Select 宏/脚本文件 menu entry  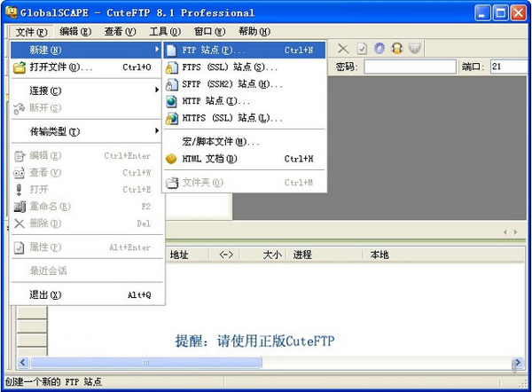coord(220,142)
